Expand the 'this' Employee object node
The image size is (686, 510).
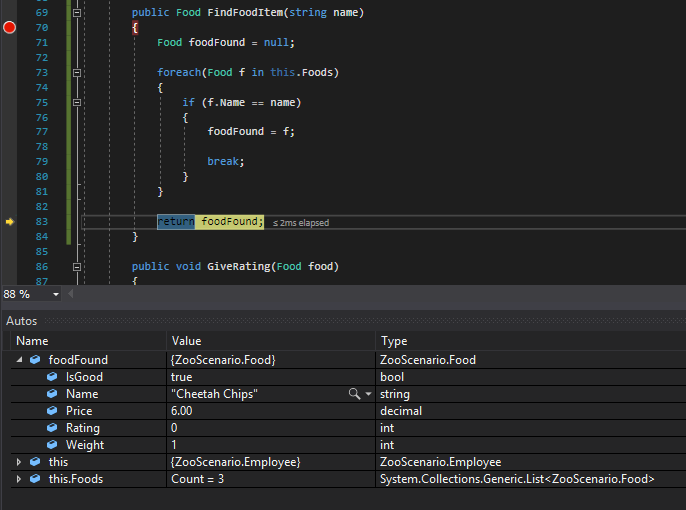tap(19, 462)
